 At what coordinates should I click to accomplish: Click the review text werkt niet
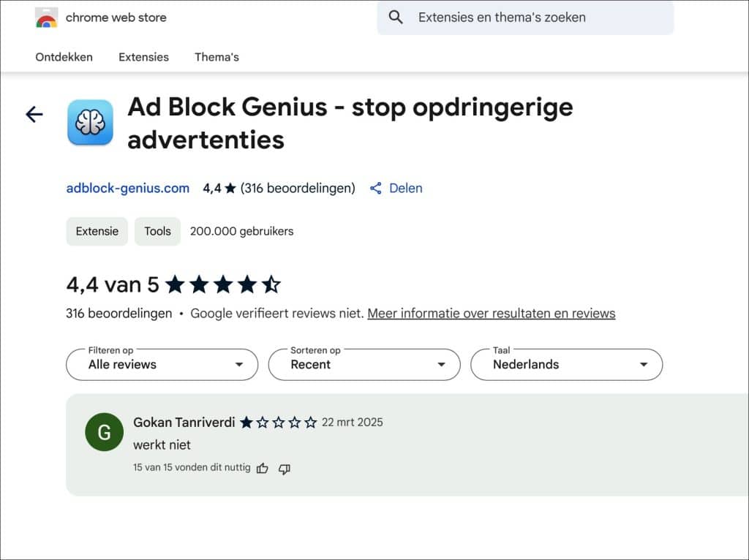pos(162,445)
